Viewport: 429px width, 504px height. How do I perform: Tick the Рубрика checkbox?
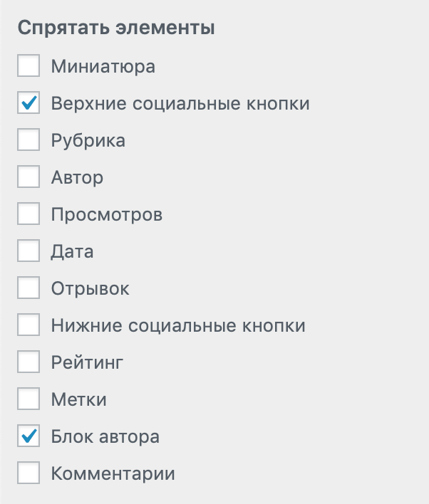coord(29,141)
